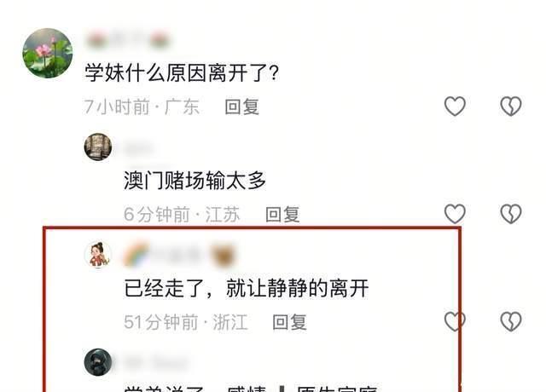This screenshot has width=546, height=392.
Task: Like the comment asking why 学妹 left
Action: point(455,106)
